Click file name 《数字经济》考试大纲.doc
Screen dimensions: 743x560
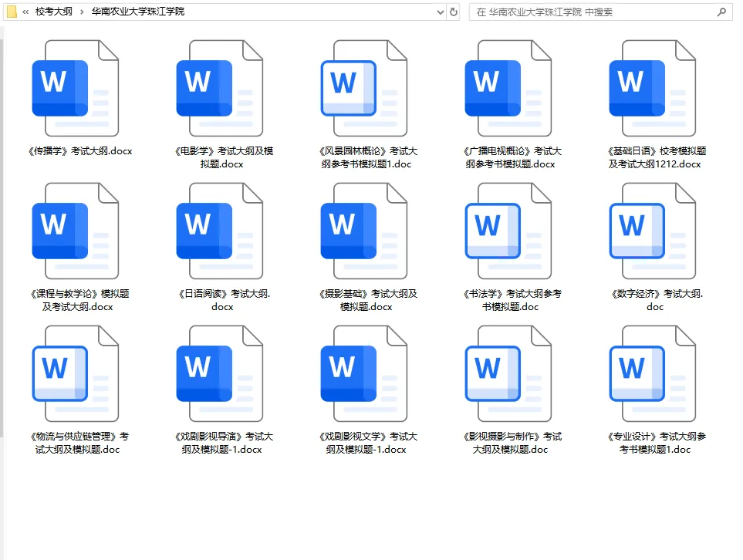click(x=657, y=300)
